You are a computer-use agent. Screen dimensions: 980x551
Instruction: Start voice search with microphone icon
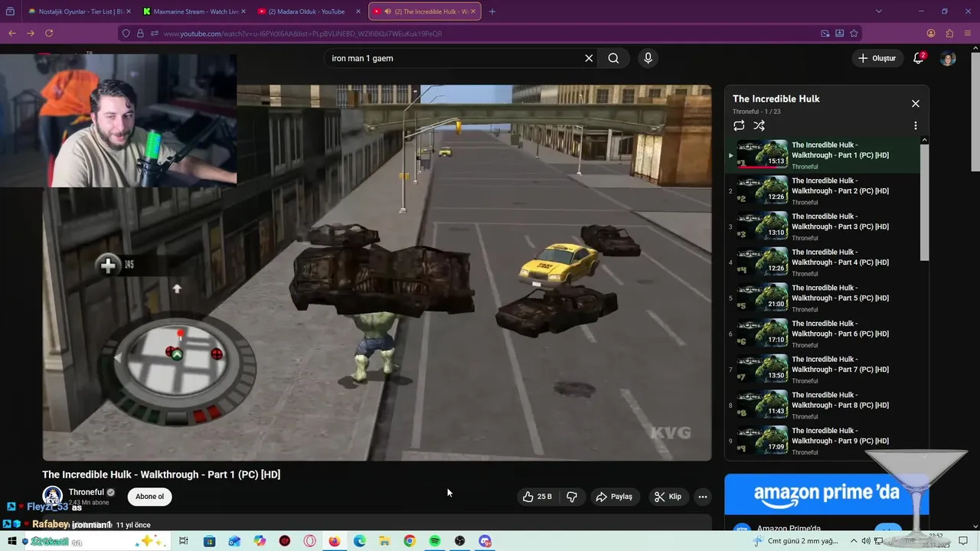(x=648, y=58)
